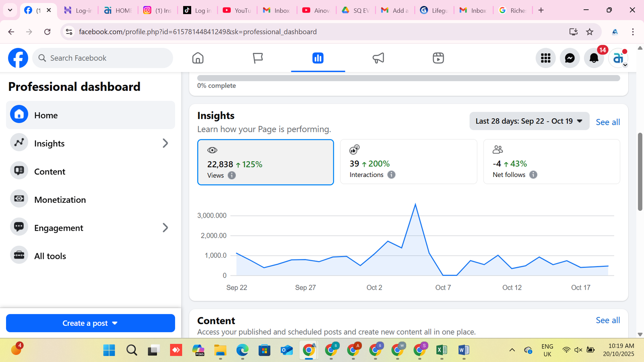Bookmark page with star icon

[x=590, y=32]
